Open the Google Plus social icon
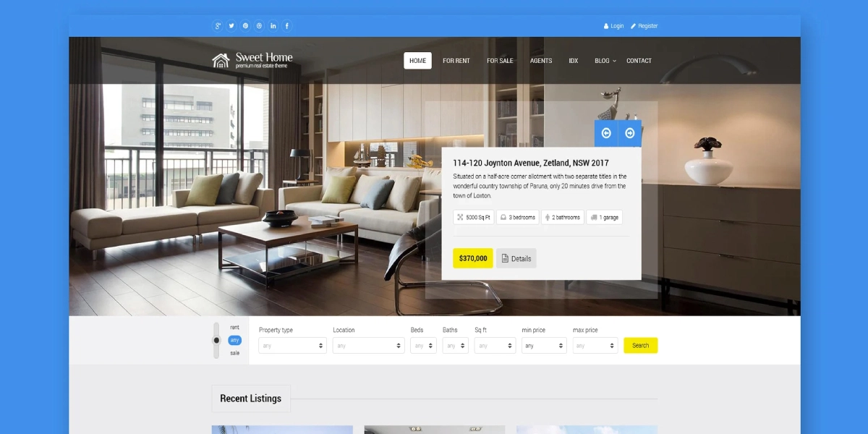 coord(218,26)
